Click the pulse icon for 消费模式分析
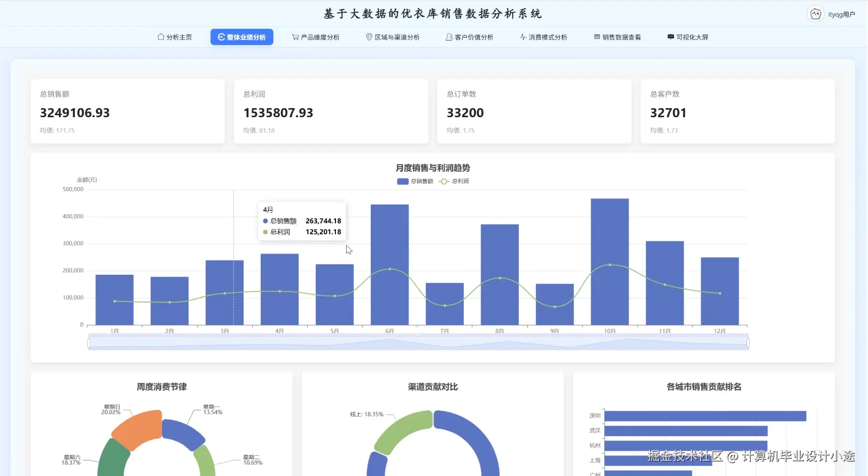The width and height of the screenshot is (868, 476). (523, 37)
